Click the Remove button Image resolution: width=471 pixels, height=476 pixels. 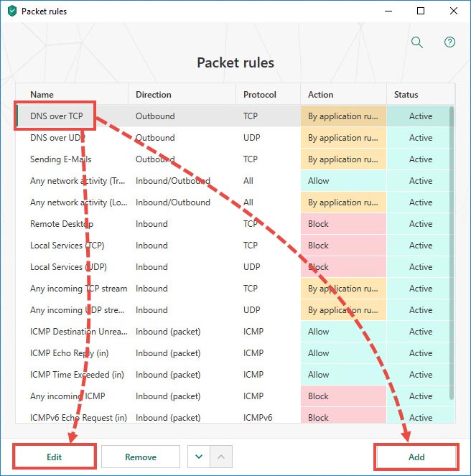pos(141,457)
